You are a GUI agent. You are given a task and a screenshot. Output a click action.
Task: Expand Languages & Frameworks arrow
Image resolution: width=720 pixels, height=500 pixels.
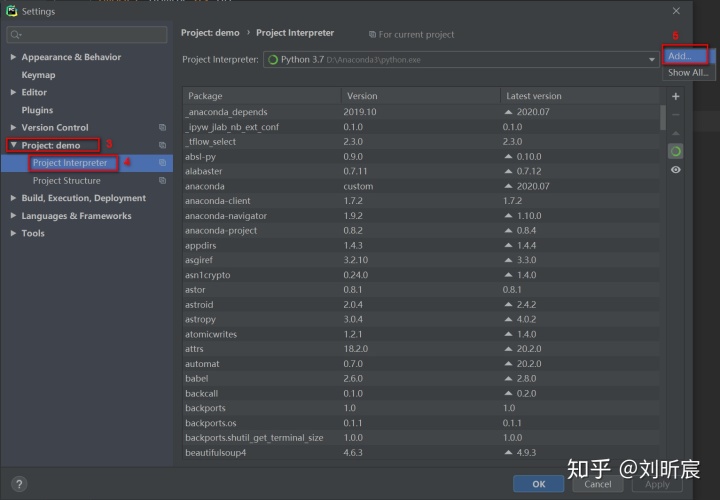click(x=13, y=215)
